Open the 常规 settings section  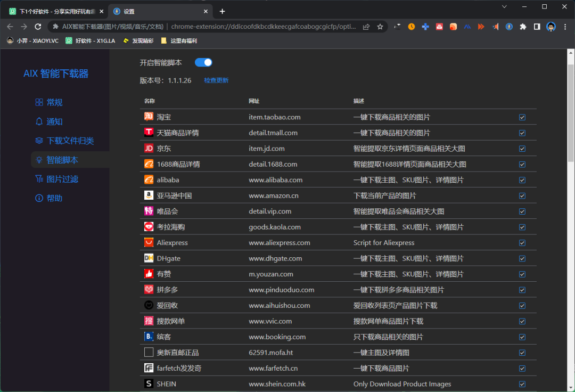click(x=49, y=102)
